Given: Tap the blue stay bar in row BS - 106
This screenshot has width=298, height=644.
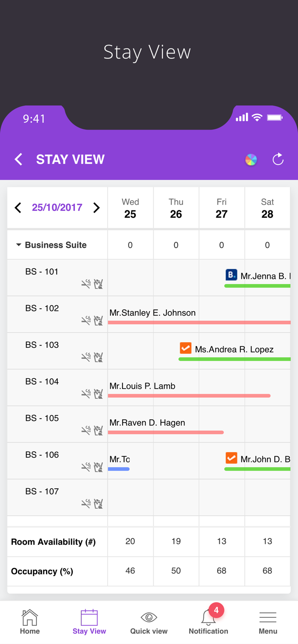Looking at the screenshot, I should (119, 469).
